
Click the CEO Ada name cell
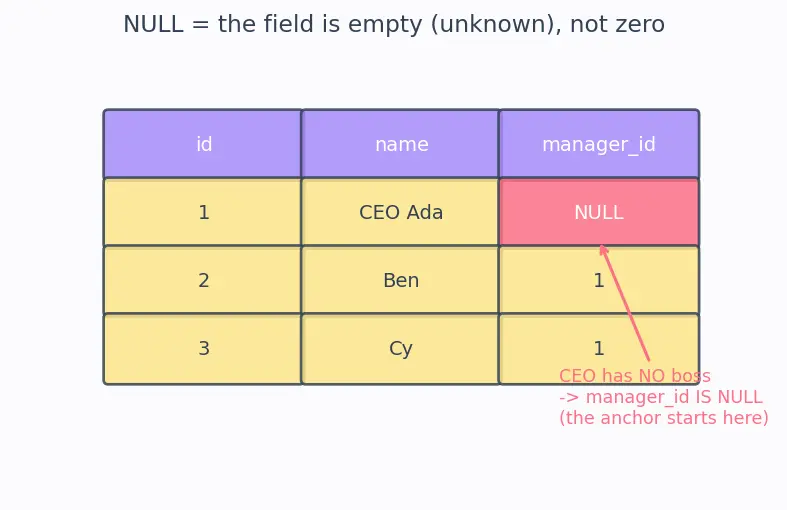(x=401, y=212)
